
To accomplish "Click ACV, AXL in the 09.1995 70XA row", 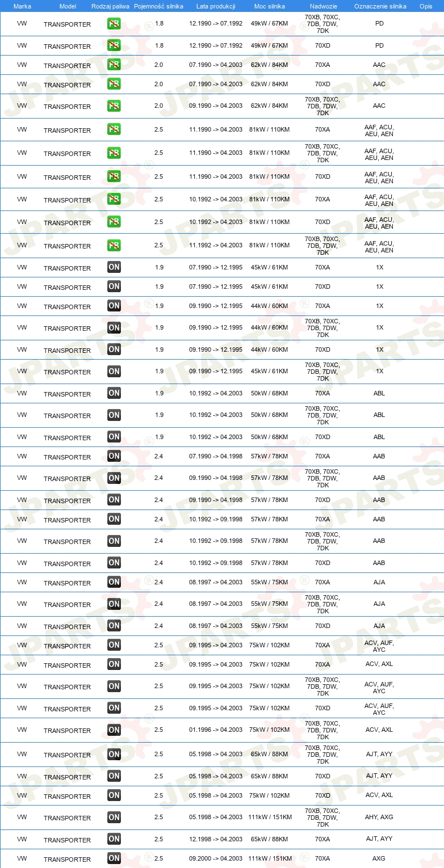I will click(x=379, y=664).
